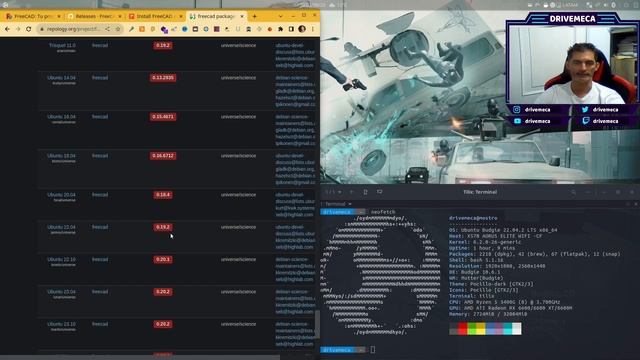Viewport: 640px width, 360px height.
Task: Click the drivemeca Twitter badge on the overlay
Action: point(601,110)
